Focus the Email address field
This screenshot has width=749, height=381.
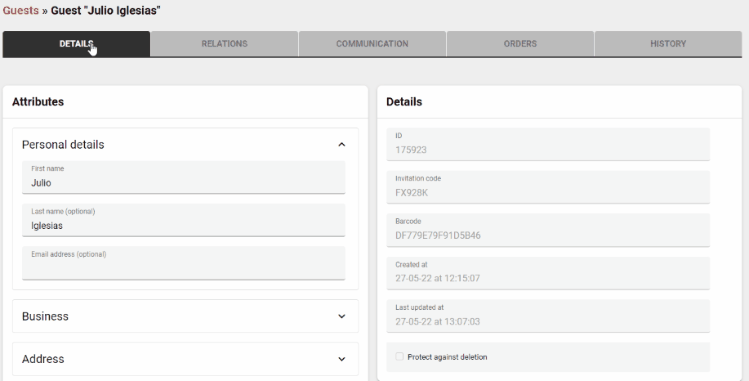[183, 263]
